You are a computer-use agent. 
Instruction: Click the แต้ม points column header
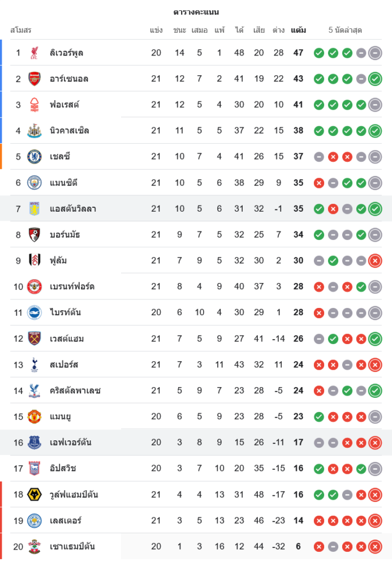tap(298, 30)
